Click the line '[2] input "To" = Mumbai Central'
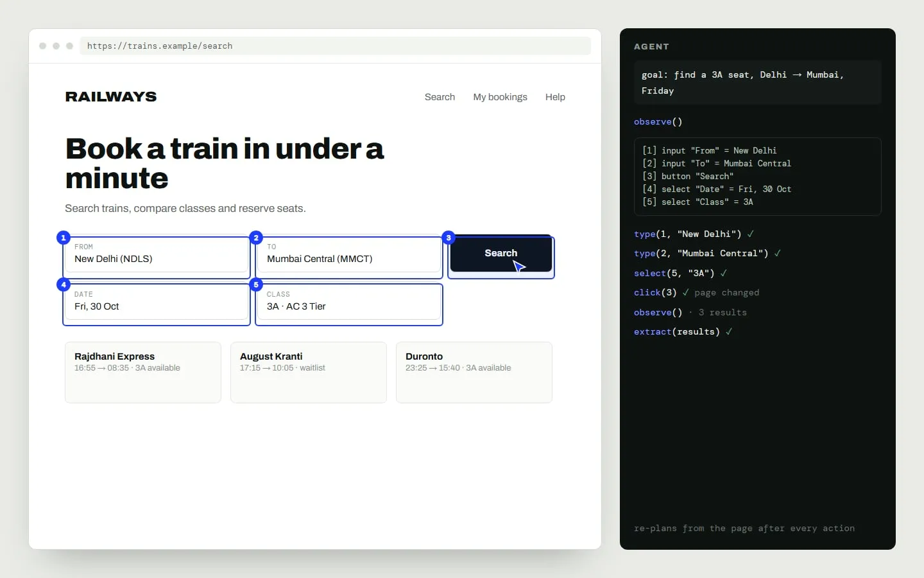This screenshot has width=924, height=578. tap(716, 164)
